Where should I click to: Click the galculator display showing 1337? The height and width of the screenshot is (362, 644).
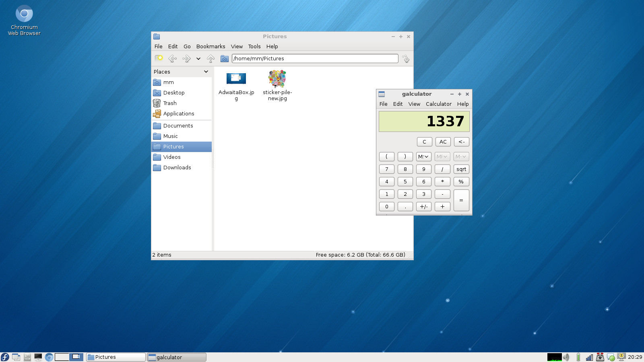424,121
